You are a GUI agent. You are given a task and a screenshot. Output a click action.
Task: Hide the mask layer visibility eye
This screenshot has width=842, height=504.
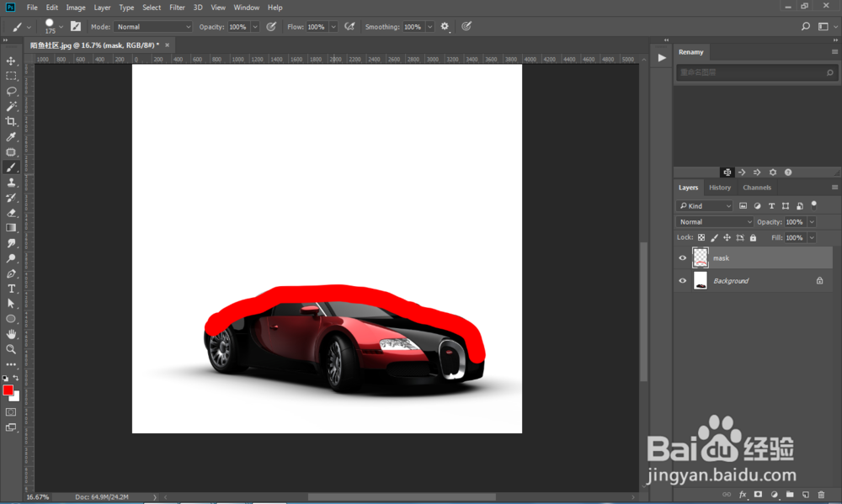tap(683, 258)
